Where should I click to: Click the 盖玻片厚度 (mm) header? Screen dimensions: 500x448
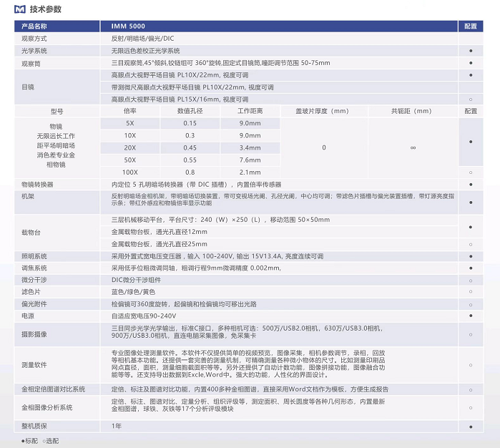click(323, 111)
